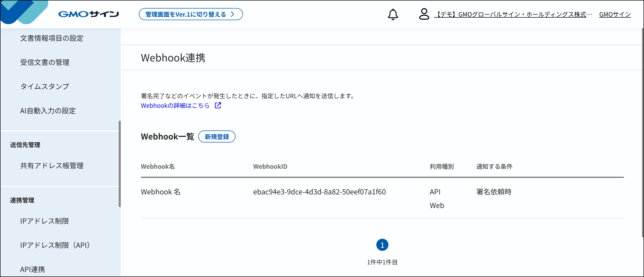Open the Webhookの詳細はこちら link
Screen dimensions: 644x277
175,106
